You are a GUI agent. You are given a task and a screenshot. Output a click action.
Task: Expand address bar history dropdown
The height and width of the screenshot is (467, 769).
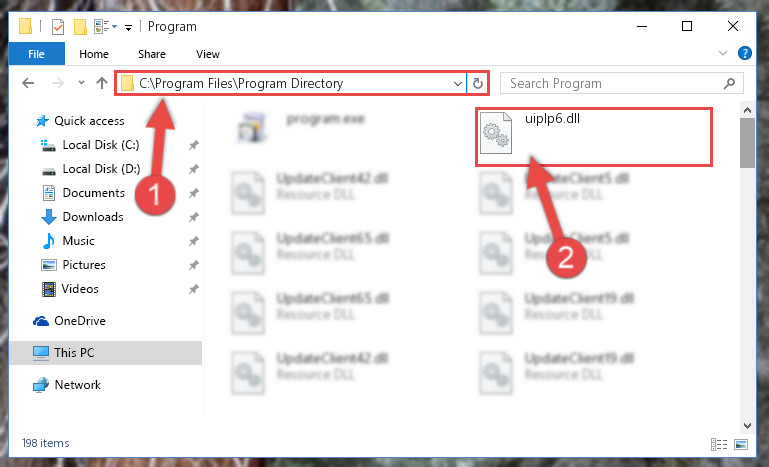tap(458, 84)
